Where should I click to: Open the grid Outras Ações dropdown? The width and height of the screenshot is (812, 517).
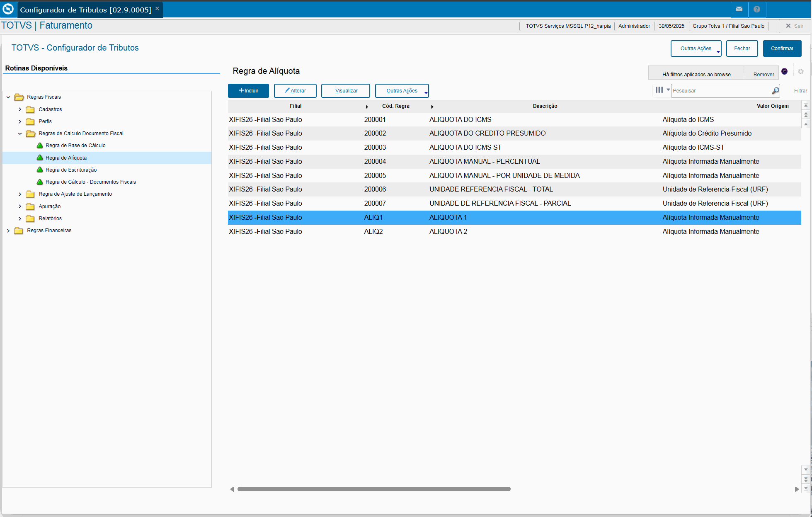pos(402,91)
